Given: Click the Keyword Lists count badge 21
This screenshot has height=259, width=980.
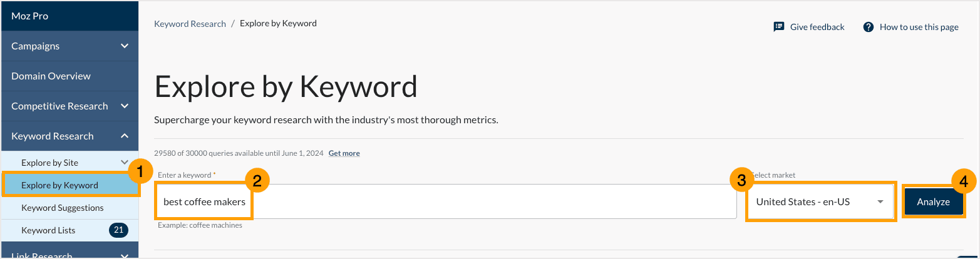Looking at the screenshot, I should pos(118,230).
